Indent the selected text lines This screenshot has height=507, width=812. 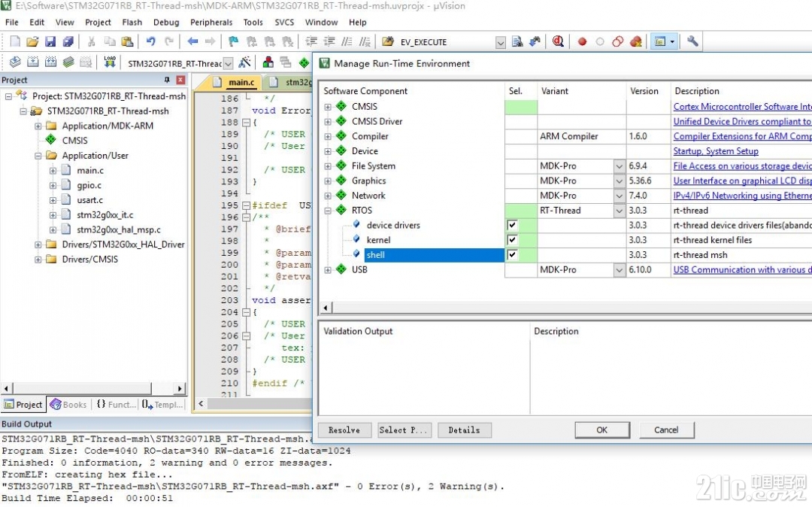pos(311,41)
